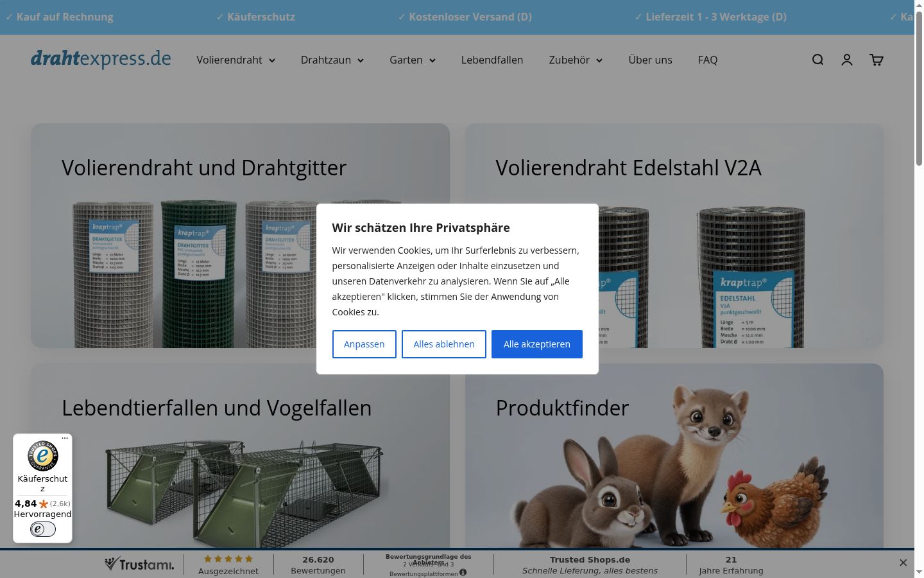Open the FAQ menu item
The width and height of the screenshot is (924, 578).
(x=708, y=60)
